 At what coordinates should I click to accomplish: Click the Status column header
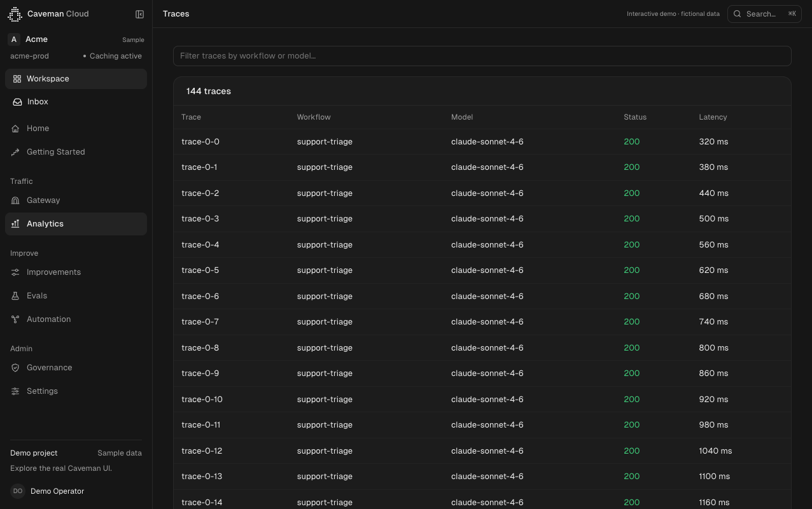(635, 117)
